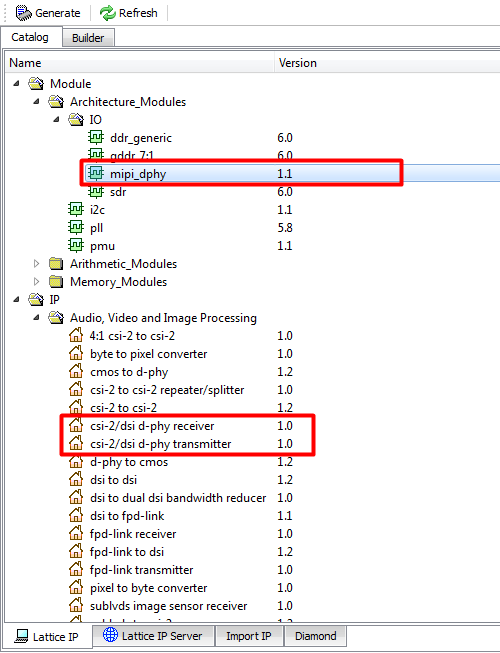This screenshot has height=653, width=500.
Task: Collapse the Audio, Video and Image Processing node
Action: click(37, 317)
